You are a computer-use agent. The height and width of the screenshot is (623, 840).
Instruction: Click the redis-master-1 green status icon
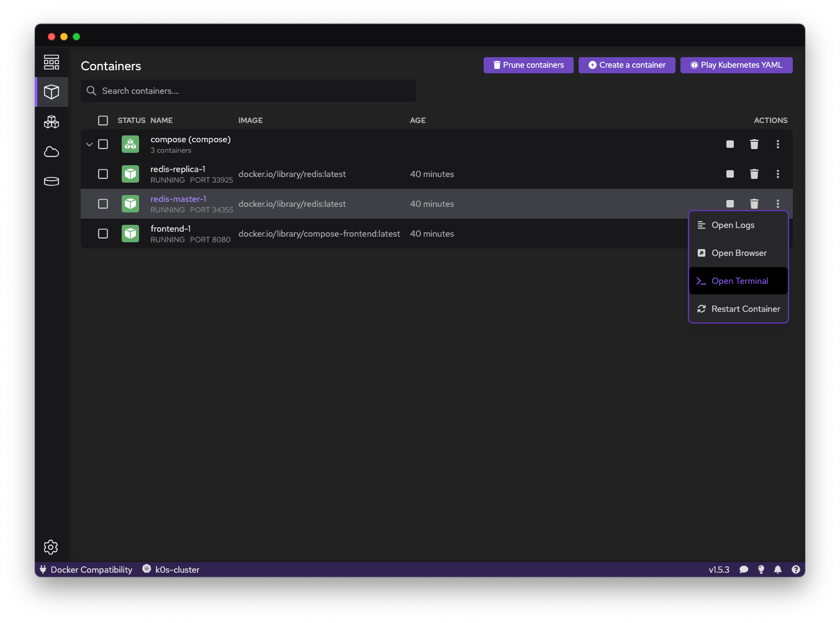tap(130, 204)
